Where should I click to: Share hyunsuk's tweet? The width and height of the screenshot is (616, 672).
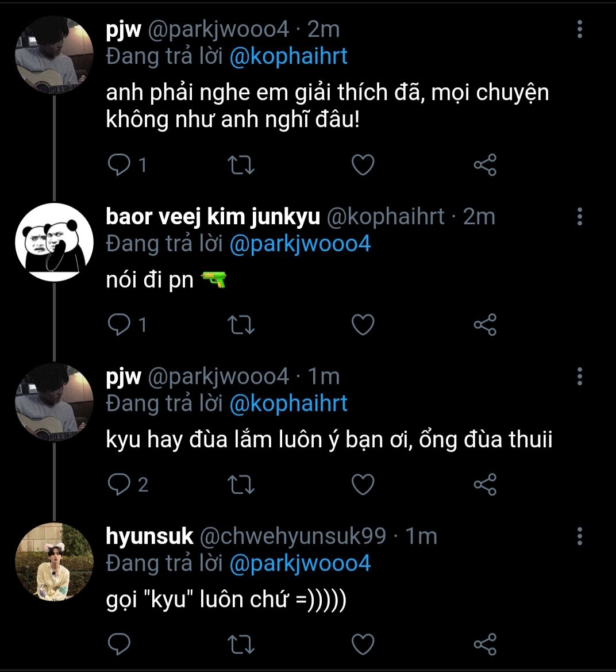485,644
